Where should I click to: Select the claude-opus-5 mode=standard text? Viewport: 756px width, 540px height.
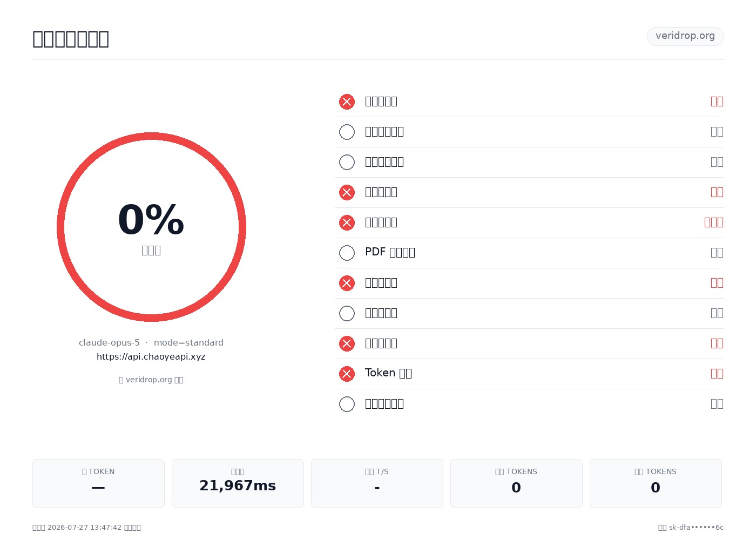coord(151,342)
